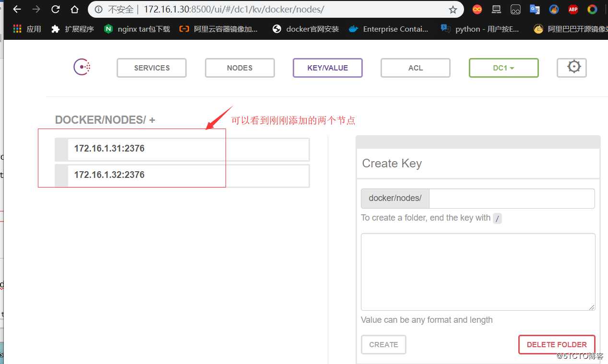Select key 172.16.1.32:2376

pyautogui.click(x=182, y=176)
